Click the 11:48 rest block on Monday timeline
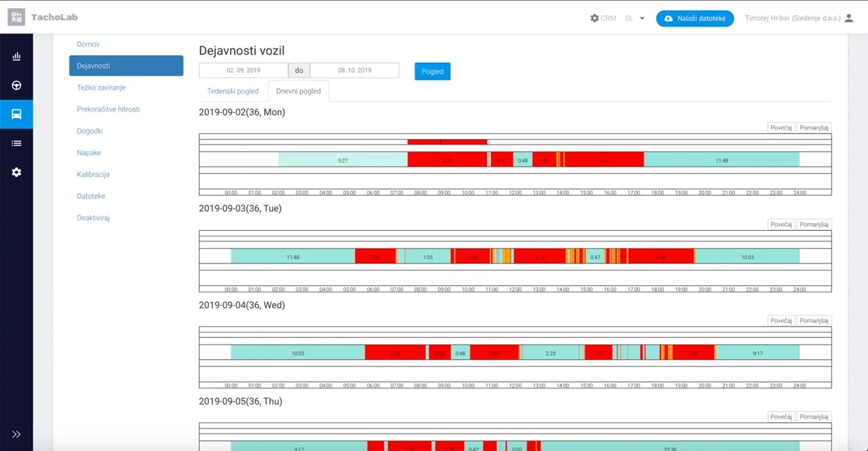 click(x=722, y=160)
